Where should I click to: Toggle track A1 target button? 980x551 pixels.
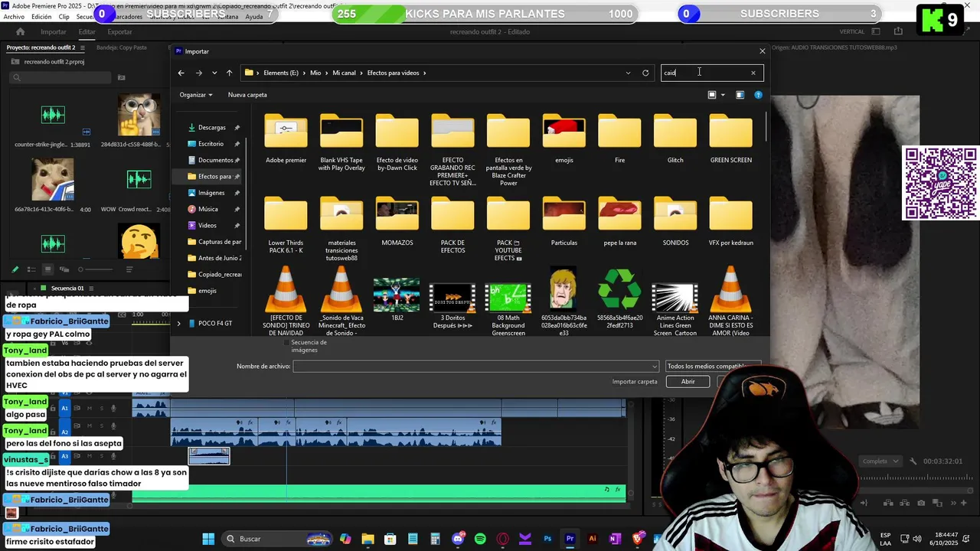click(x=65, y=409)
